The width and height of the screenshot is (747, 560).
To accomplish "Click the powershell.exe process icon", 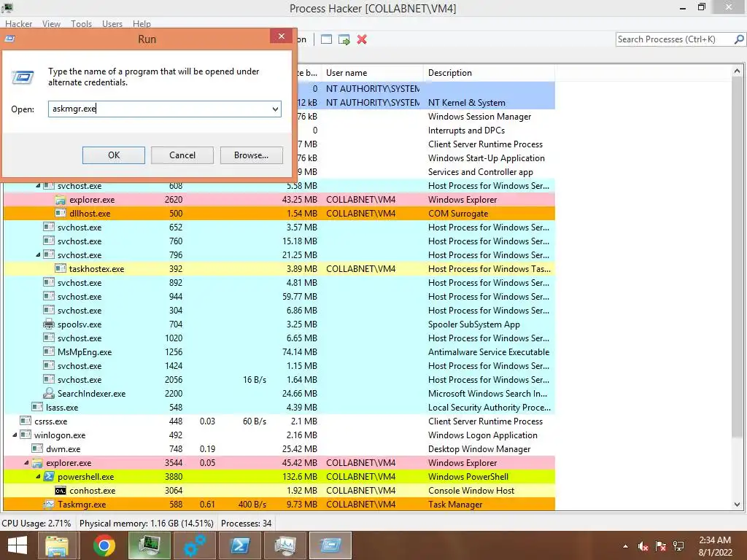I will pos(49,477).
